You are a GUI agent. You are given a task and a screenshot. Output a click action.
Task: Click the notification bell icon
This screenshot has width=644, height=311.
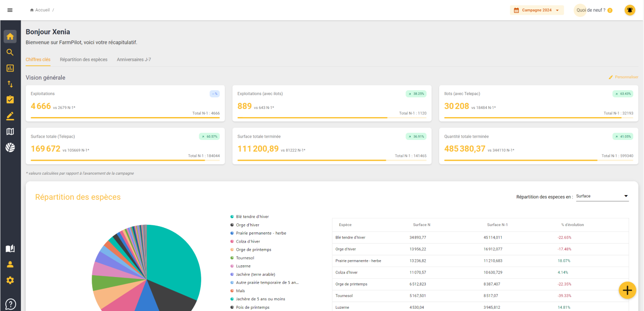coord(630,10)
